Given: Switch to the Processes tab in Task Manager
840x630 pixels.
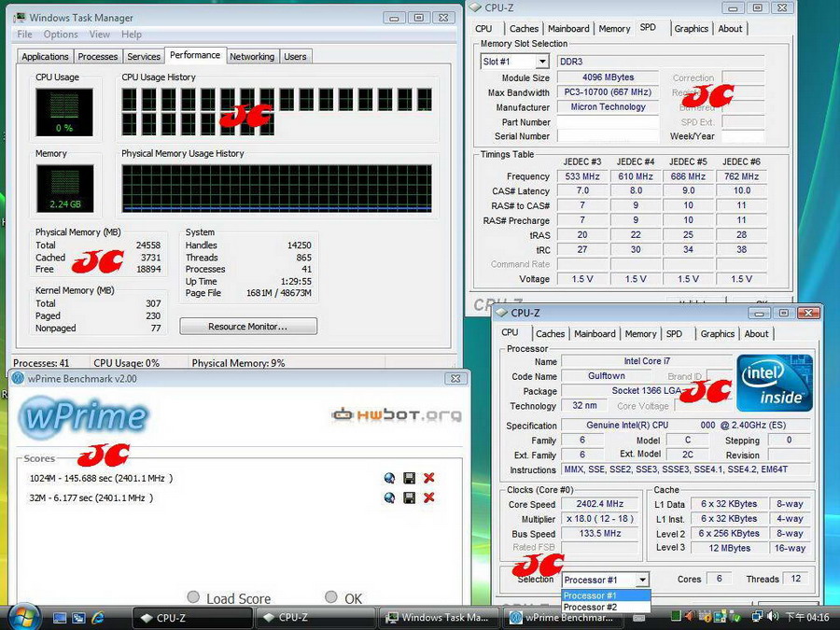Looking at the screenshot, I should coord(97,56).
